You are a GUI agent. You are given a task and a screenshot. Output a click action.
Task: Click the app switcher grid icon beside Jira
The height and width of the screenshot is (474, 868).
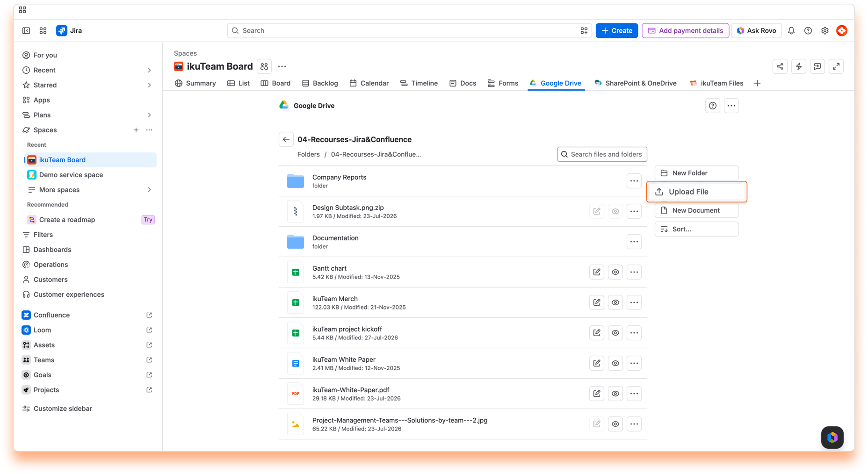(43, 30)
